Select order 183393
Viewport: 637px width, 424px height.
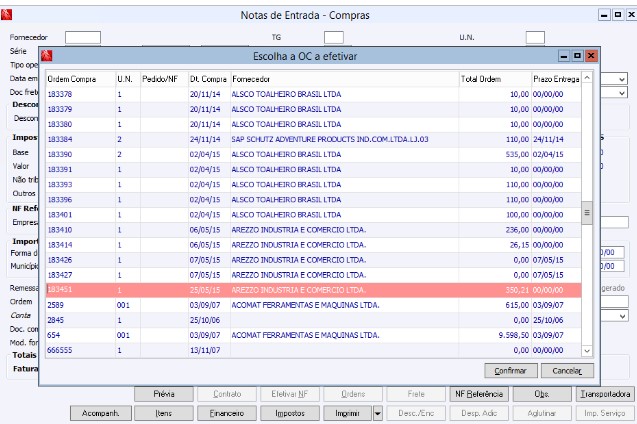point(313,184)
